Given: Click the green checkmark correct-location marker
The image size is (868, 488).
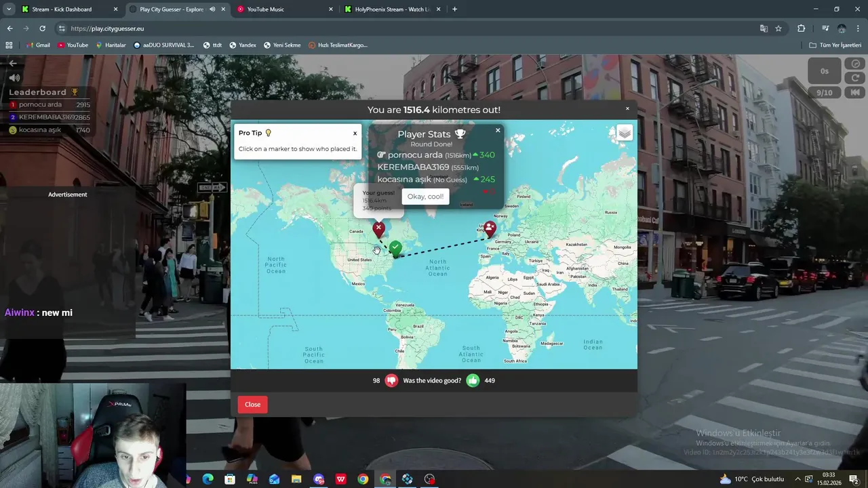Looking at the screenshot, I should (395, 249).
